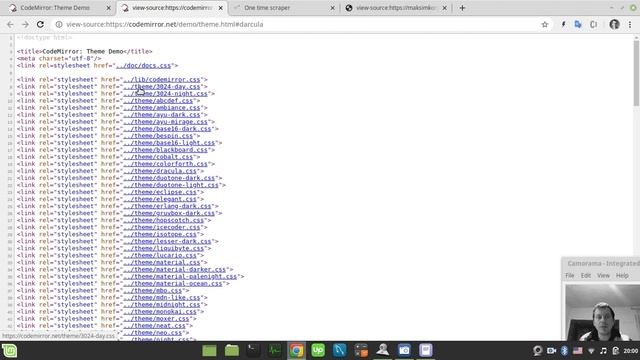Image resolution: width=640 pixels, height=360 pixels.
Task: Close the CodeMirror: Theme Demo tab
Action: pos(109,8)
